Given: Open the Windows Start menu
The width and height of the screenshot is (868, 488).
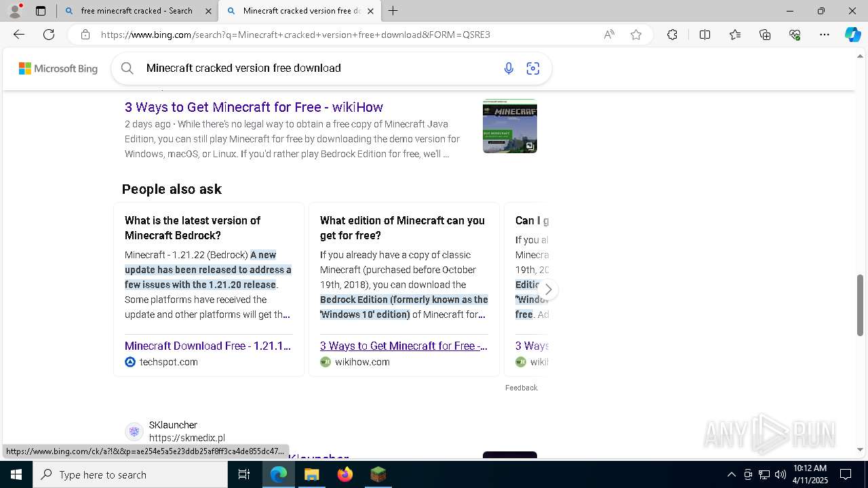Looking at the screenshot, I should click(x=16, y=474).
